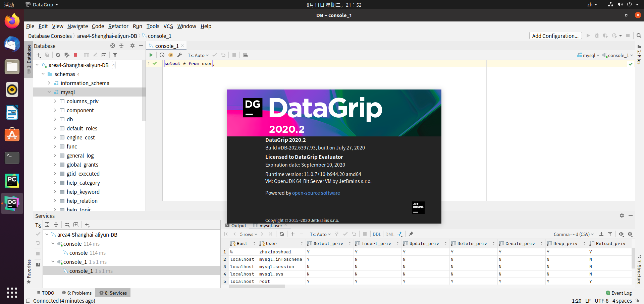Expand the columns_priv table node

point(55,101)
